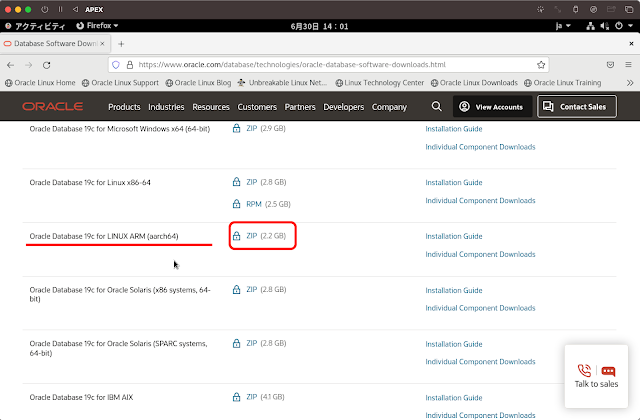The width and height of the screenshot is (640, 420).
Task: Reload the page with the refresh icon
Action: (47, 65)
